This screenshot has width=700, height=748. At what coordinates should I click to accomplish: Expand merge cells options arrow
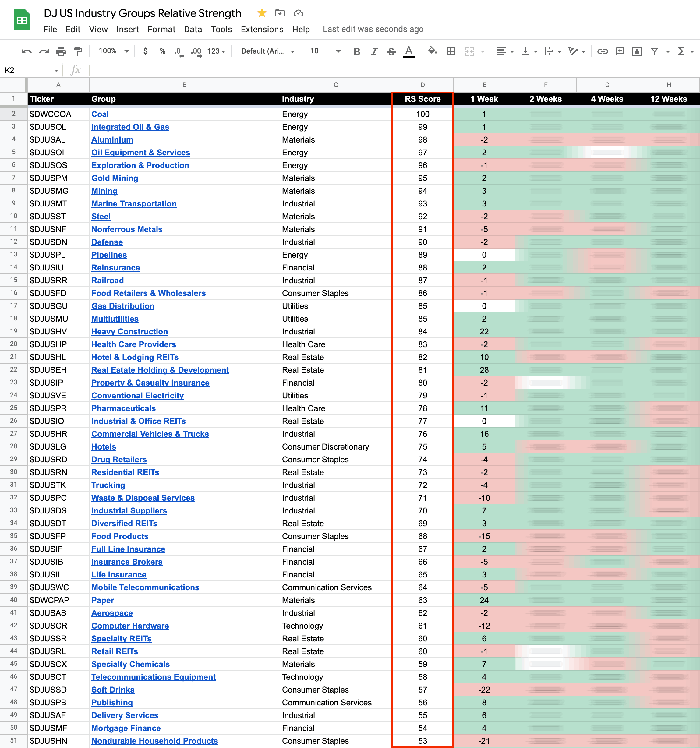[483, 51]
